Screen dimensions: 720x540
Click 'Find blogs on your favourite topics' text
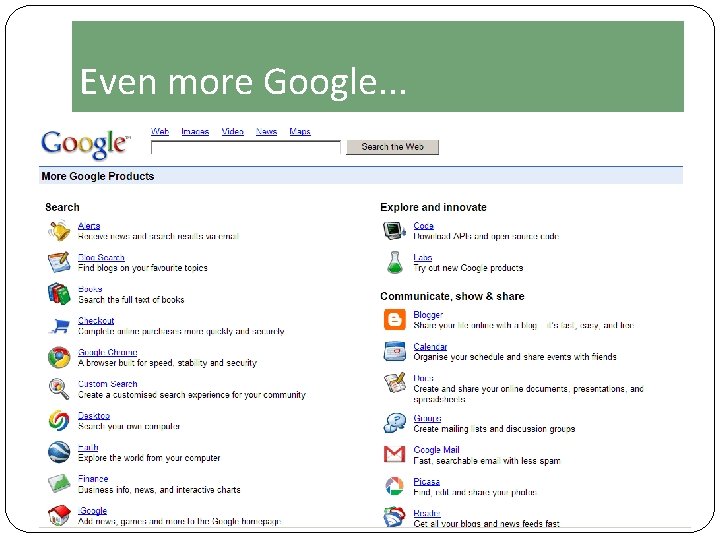pyautogui.click(x=143, y=268)
